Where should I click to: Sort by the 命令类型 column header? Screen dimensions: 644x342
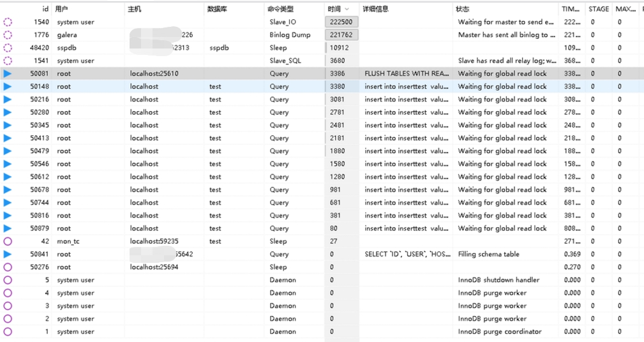pyautogui.click(x=283, y=9)
